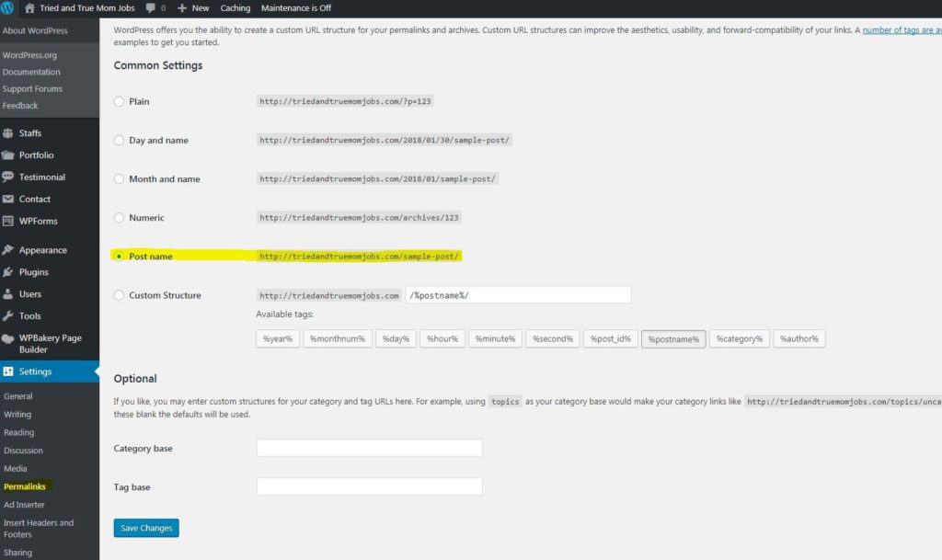Insert the %day% tag button
This screenshot has height=560, width=942.
pos(396,338)
